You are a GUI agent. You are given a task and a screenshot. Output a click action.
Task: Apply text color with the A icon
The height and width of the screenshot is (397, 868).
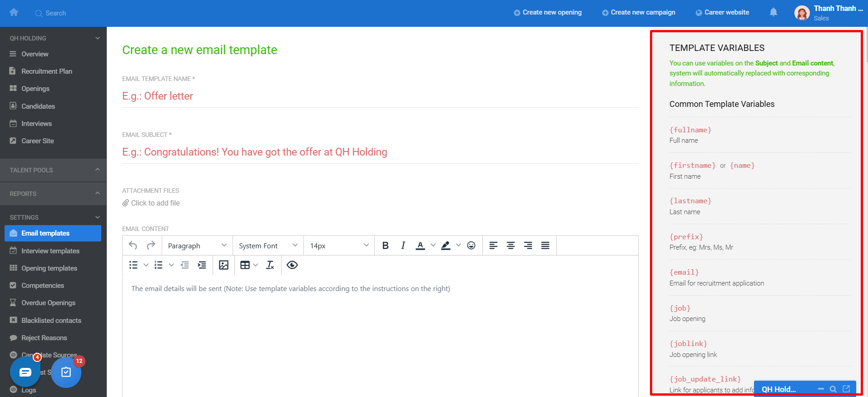(x=421, y=246)
